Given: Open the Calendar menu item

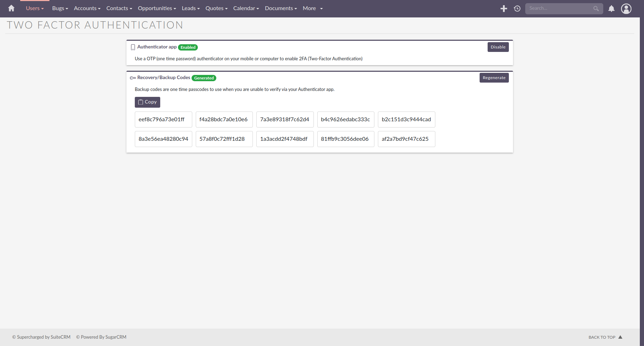Looking at the screenshot, I should (x=246, y=8).
